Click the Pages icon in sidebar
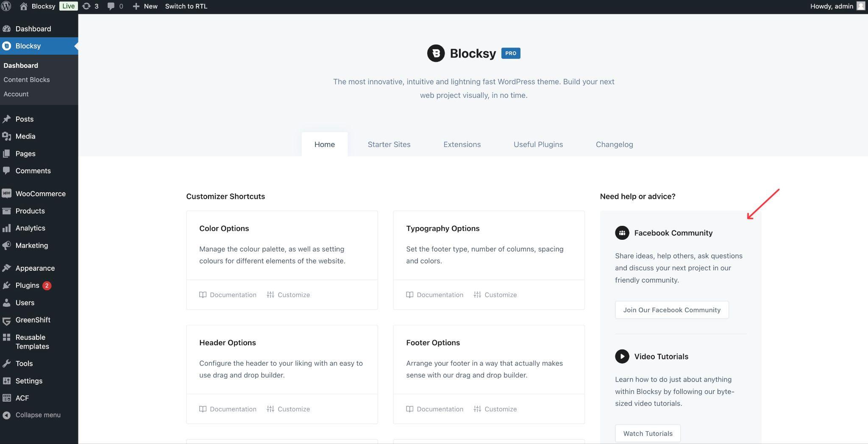The image size is (868, 444). [x=6, y=153]
